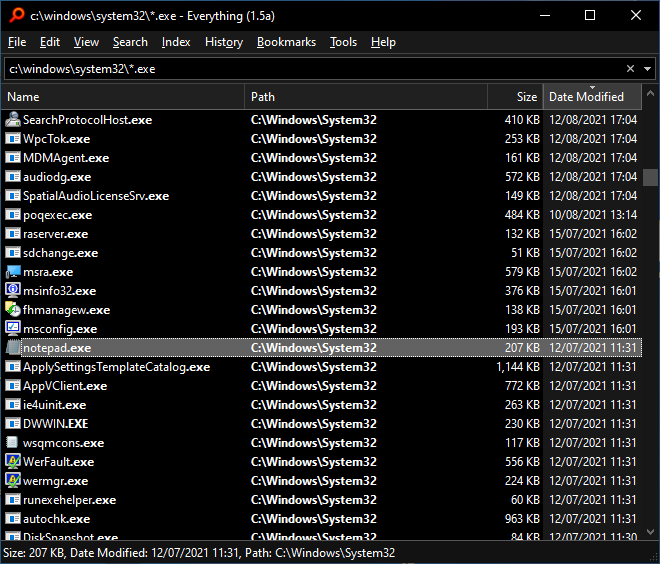Click the ie4uinit.exe file icon
This screenshot has width=660, height=564.
13,404
